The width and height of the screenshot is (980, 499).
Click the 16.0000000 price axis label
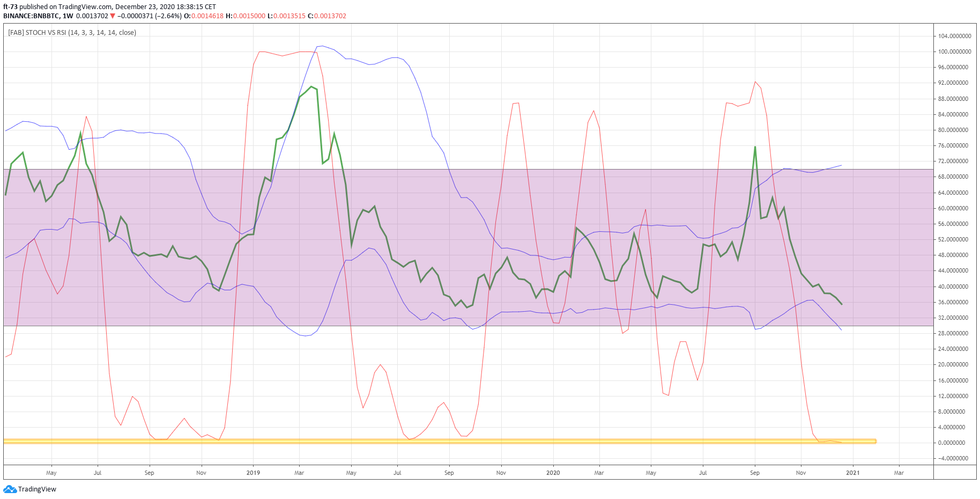pyautogui.click(x=954, y=380)
